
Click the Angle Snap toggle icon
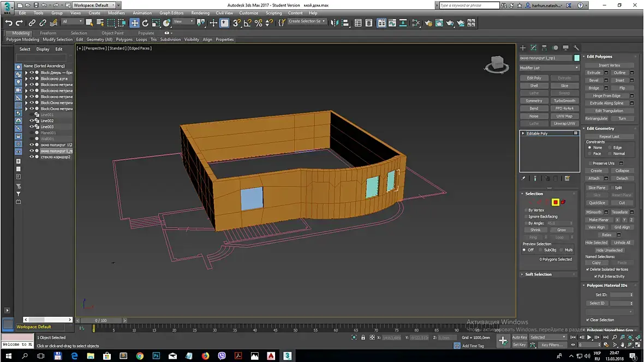point(248,23)
